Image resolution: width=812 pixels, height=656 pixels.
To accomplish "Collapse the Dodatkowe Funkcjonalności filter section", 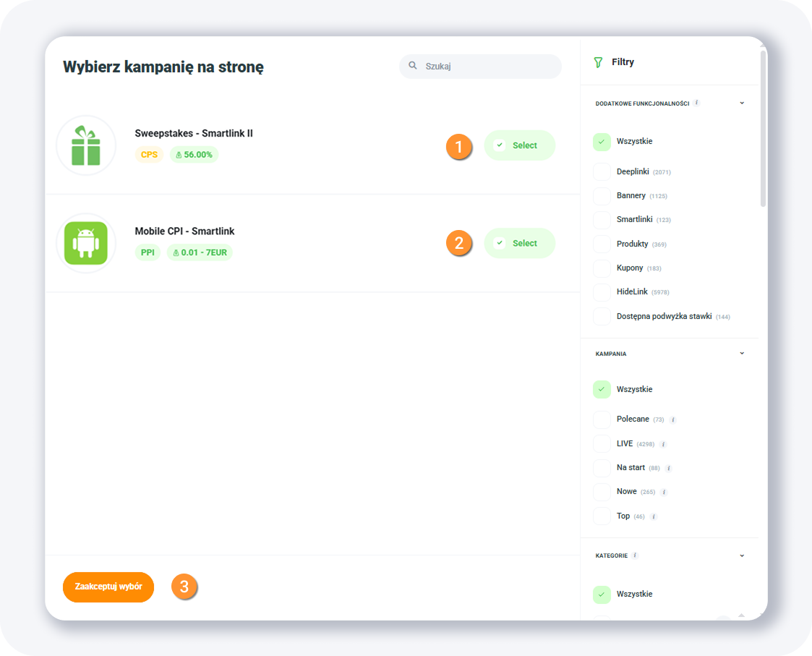I will click(x=742, y=103).
